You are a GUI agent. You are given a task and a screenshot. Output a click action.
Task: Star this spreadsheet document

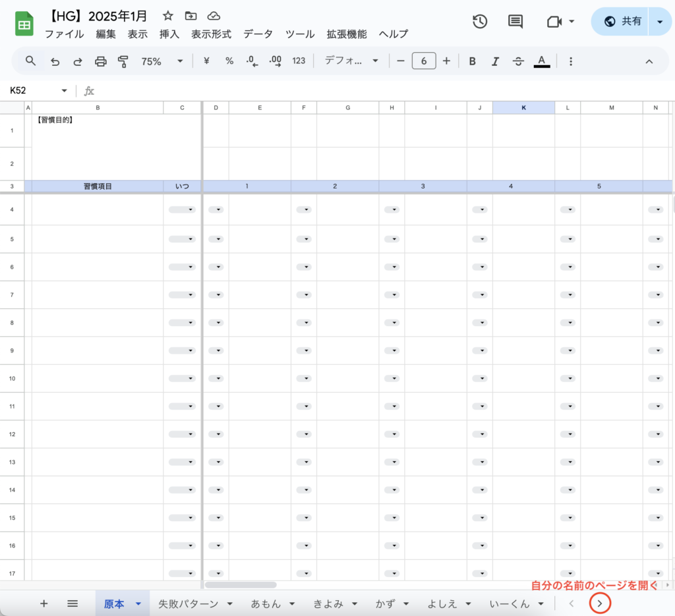coord(168,16)
